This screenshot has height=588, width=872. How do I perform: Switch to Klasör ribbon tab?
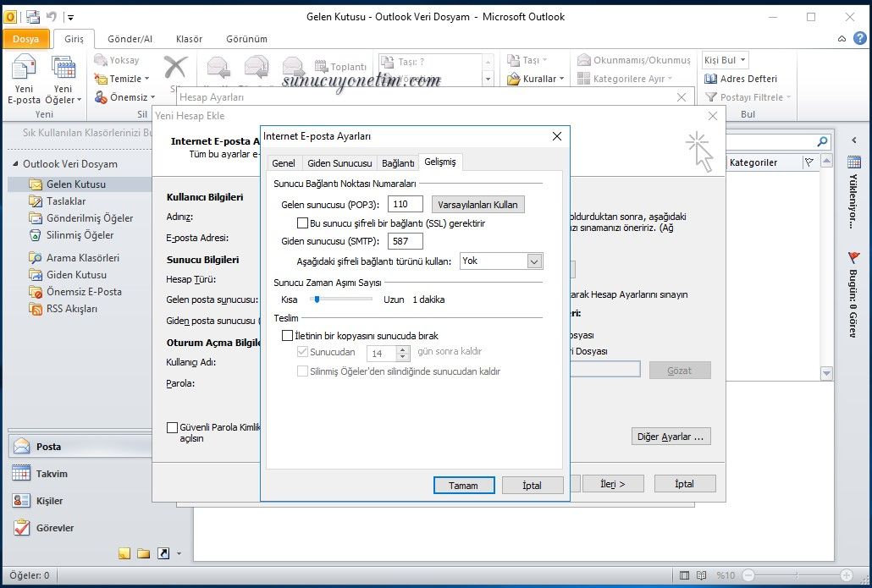189,39
